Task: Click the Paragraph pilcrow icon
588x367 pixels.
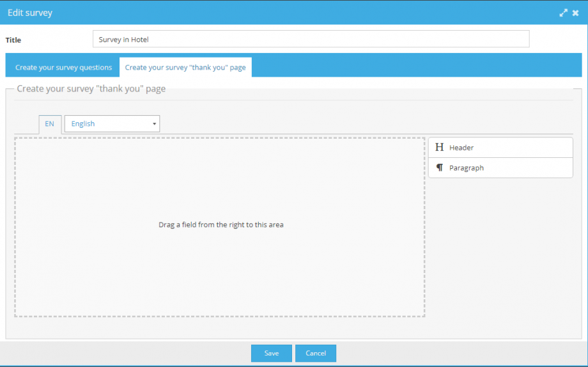Action: (440, 168)
